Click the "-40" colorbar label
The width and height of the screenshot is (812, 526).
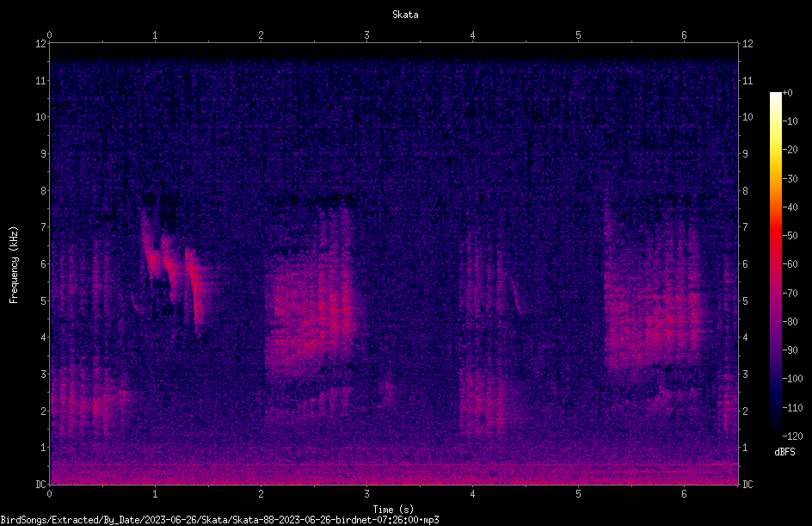pyautogui.click(x=790, y=207)
